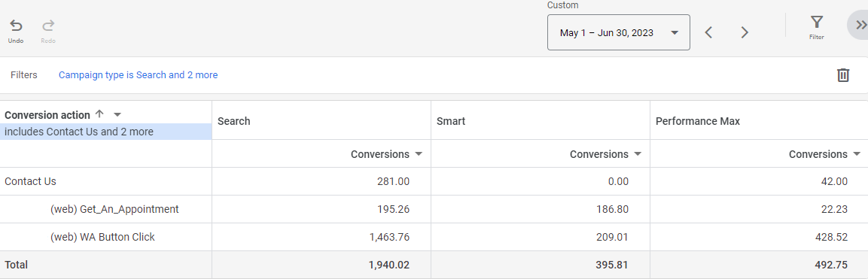868x279 pixels.
Task: Select the Smart column header
Action: pos(451,121)
